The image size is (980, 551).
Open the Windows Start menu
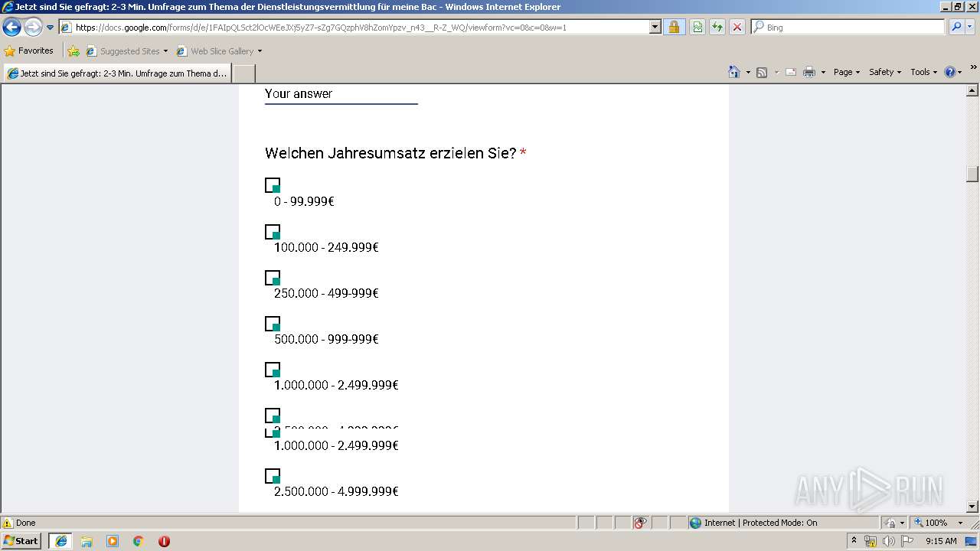tap(21, 540)
